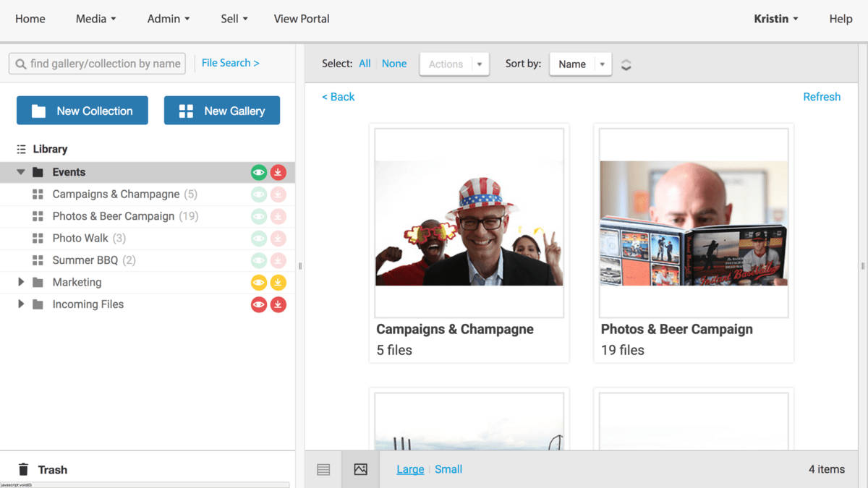Open the Campaigns & Champagne thumbnail

coord(469,223)
